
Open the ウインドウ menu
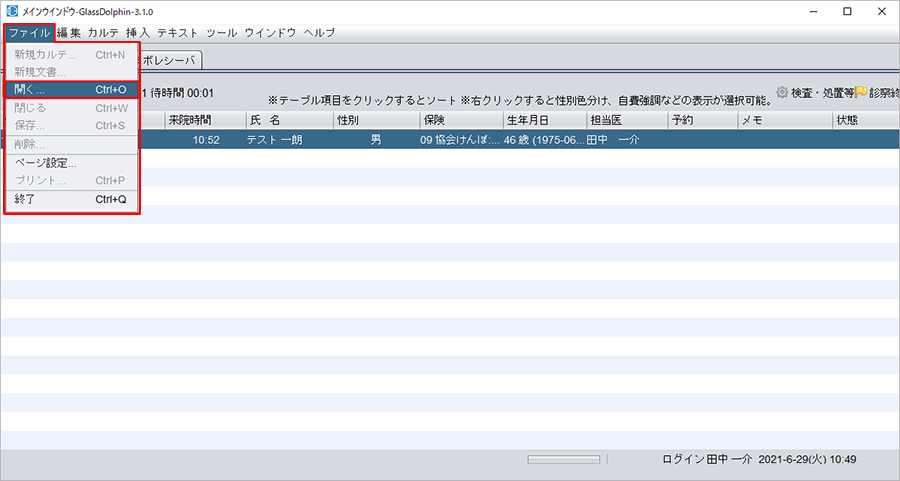click(270, 33)
